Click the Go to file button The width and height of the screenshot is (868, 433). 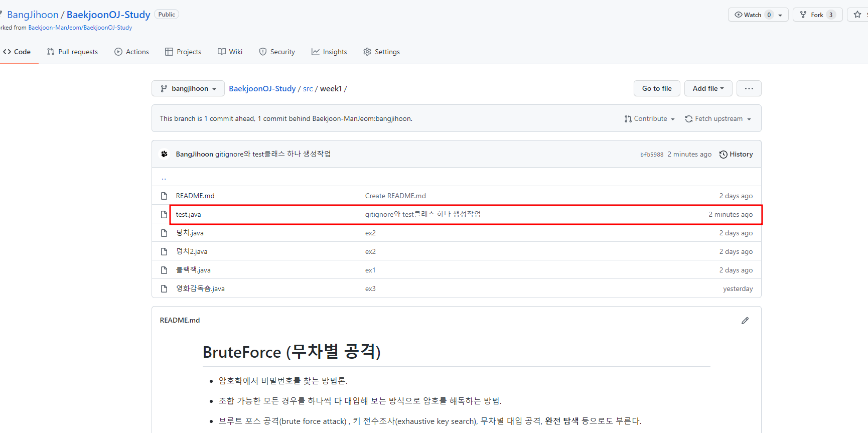[657, 88]
